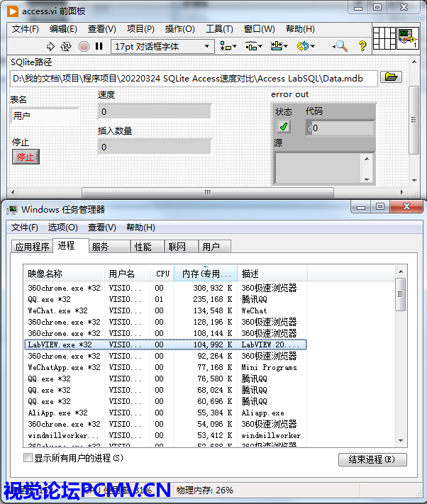
Task: Click the Run Continuously icon
Action: [66, 46]
